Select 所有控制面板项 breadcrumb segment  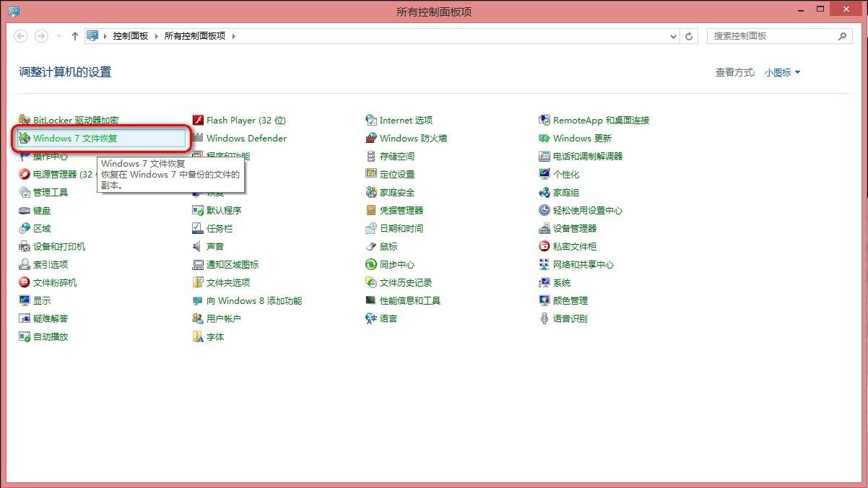pos(194,36)
